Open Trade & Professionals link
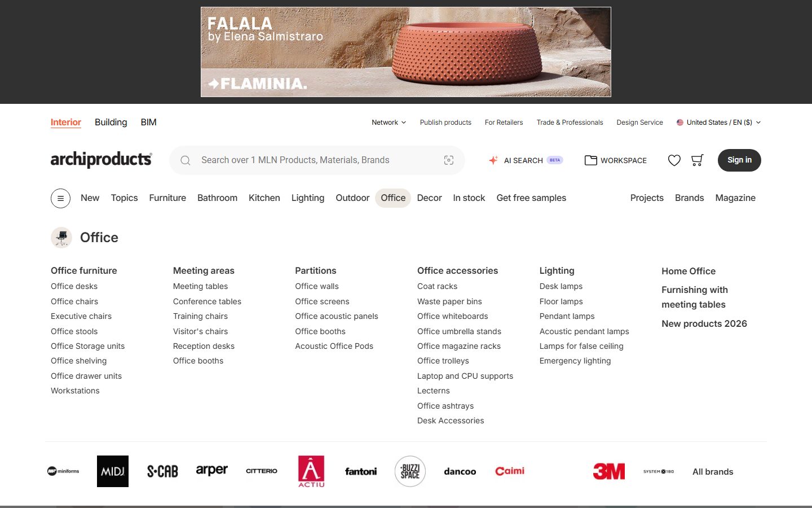 point(570,122)
